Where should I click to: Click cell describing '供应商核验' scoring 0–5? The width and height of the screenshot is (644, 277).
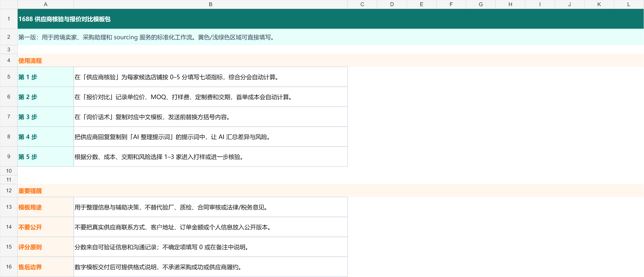click(x=211, y=77)
